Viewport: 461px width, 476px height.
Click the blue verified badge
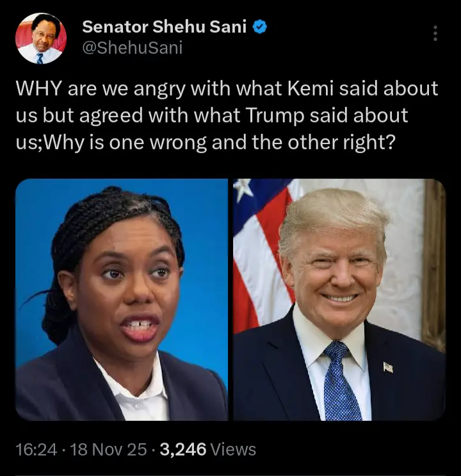(x=260, y=27)
